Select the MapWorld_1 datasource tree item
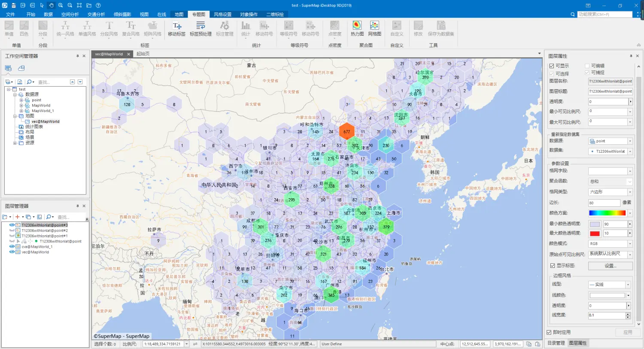The width and height of the screenshot is (644, 349). tap(43, 111)
